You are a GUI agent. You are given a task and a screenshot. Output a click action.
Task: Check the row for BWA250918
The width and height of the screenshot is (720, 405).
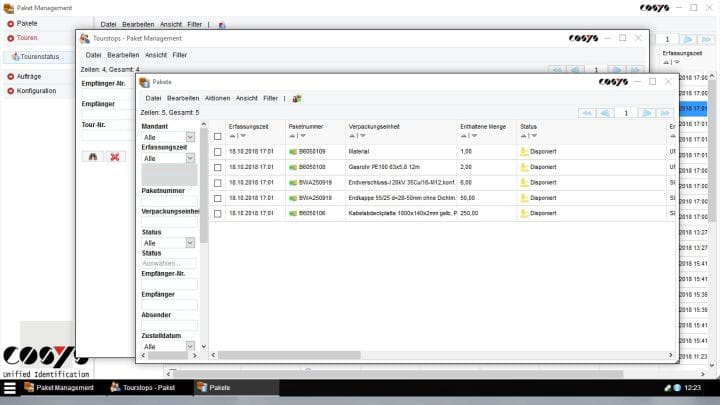[x=218, y=198]
